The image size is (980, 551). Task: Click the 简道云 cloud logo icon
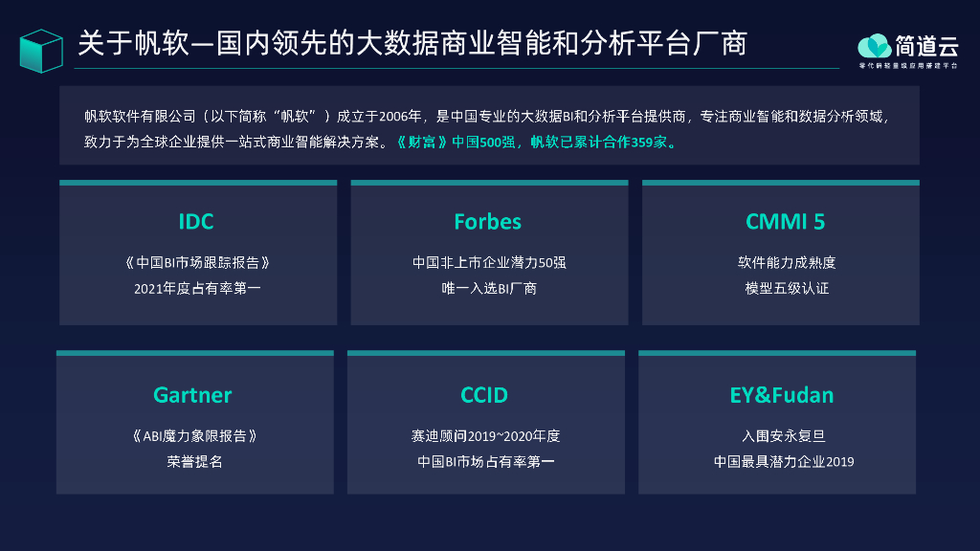874,45
